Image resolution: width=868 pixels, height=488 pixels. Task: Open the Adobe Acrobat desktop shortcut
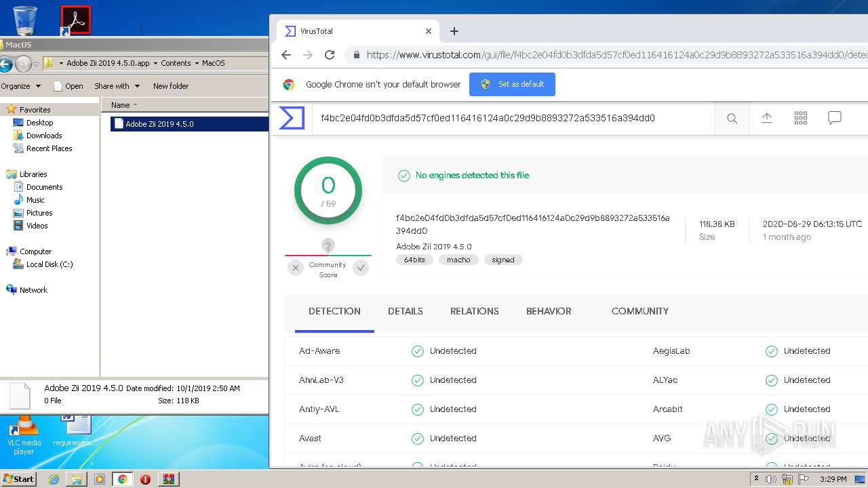(75, 20)
